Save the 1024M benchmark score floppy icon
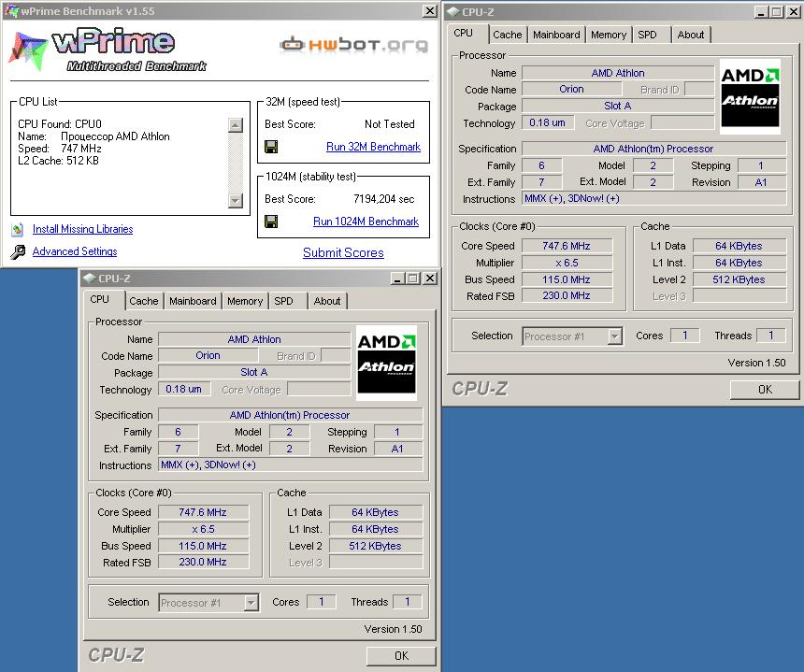The height and width of the screenshot is (672, 804). pyautogui.click(x=271, y=222)
